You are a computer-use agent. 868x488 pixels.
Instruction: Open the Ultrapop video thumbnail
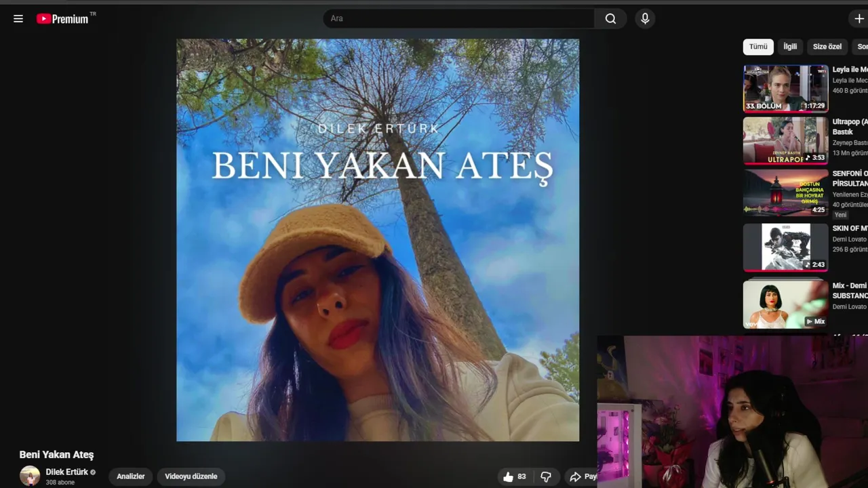click(x=785, y=140)
